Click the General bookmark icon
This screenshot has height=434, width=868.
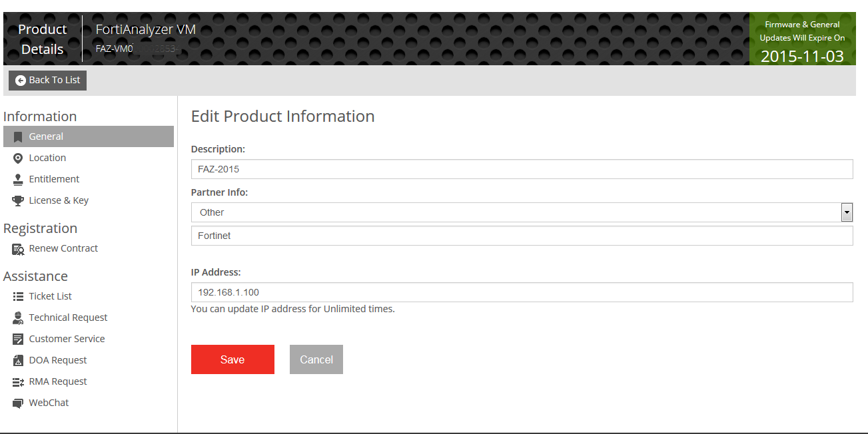18,137
